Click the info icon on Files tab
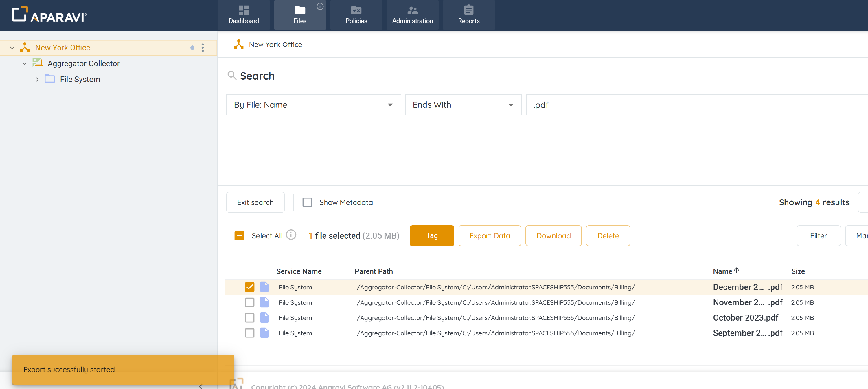This screenshot has width=868, height=389. pos(320,6)
